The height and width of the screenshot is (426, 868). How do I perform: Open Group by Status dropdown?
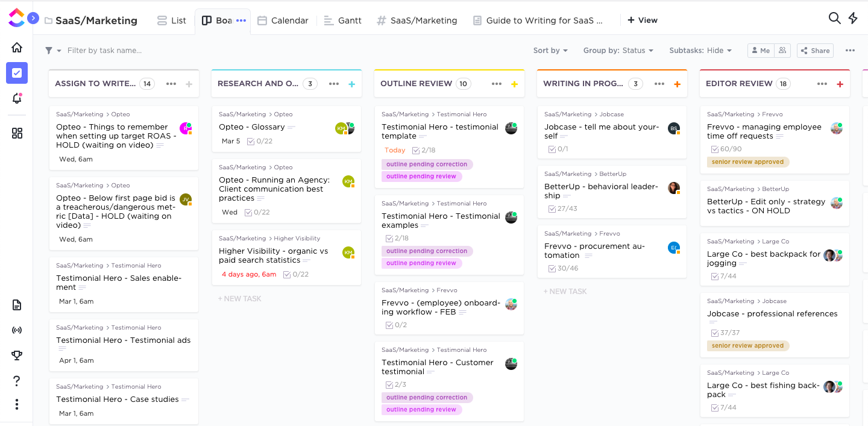(x=618, y=51)
